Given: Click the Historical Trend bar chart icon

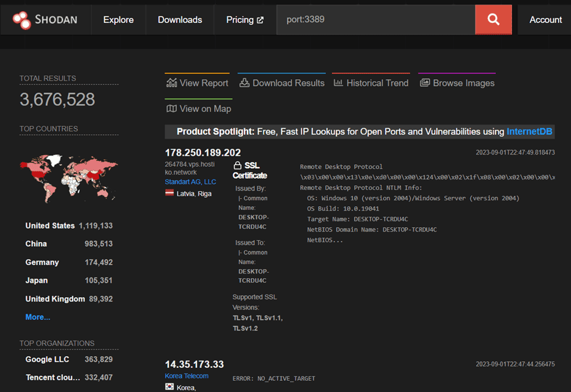Looking at the screenshot, I should pyautogui.click(x=339, y=83).
